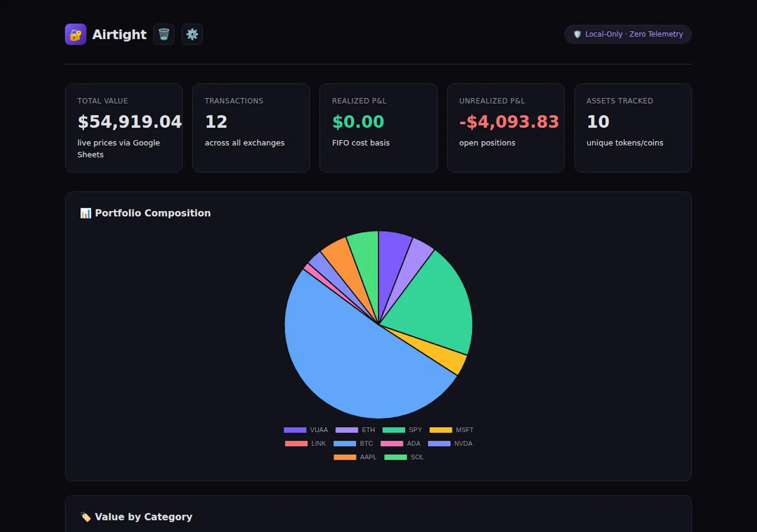Click 'open positions' text
This screenshot has width=757, height=532.
(487, 143)
